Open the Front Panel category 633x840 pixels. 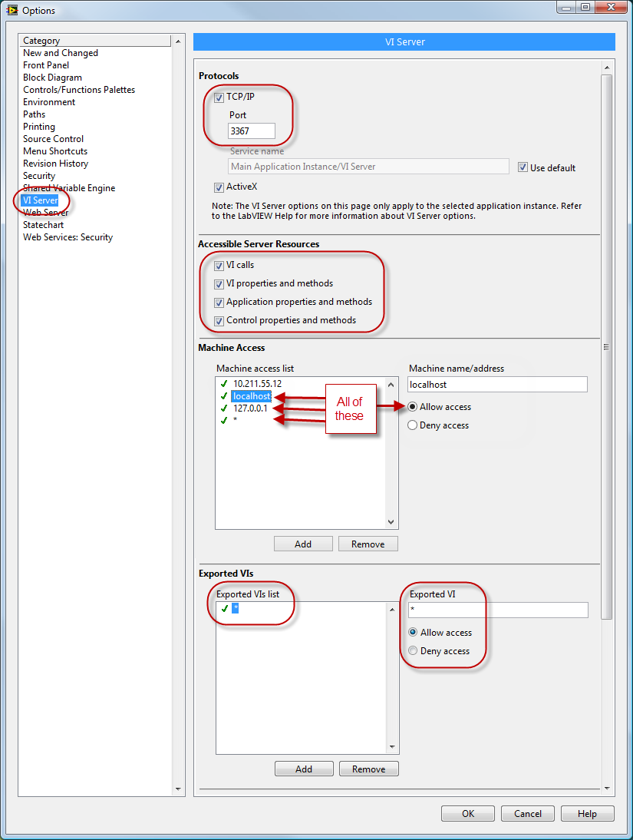pyautogui.click(x=46, y=65)
